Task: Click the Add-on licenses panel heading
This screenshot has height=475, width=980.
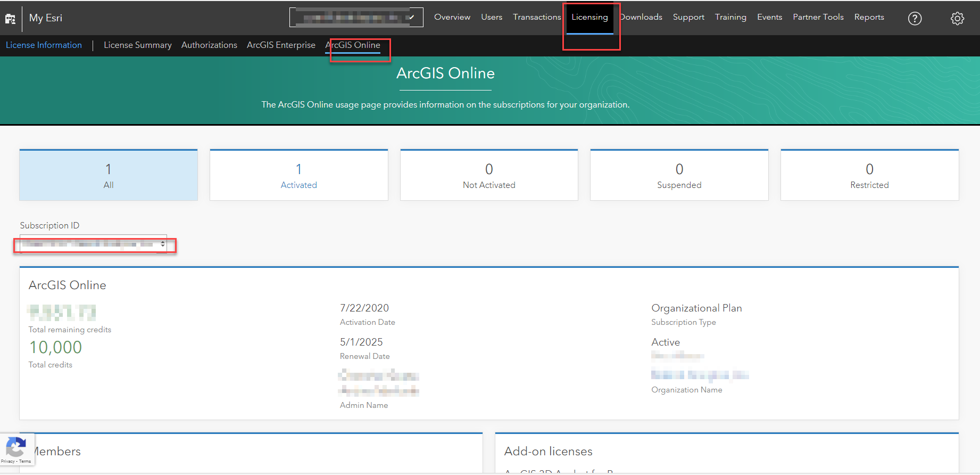Action: (548, 452)
